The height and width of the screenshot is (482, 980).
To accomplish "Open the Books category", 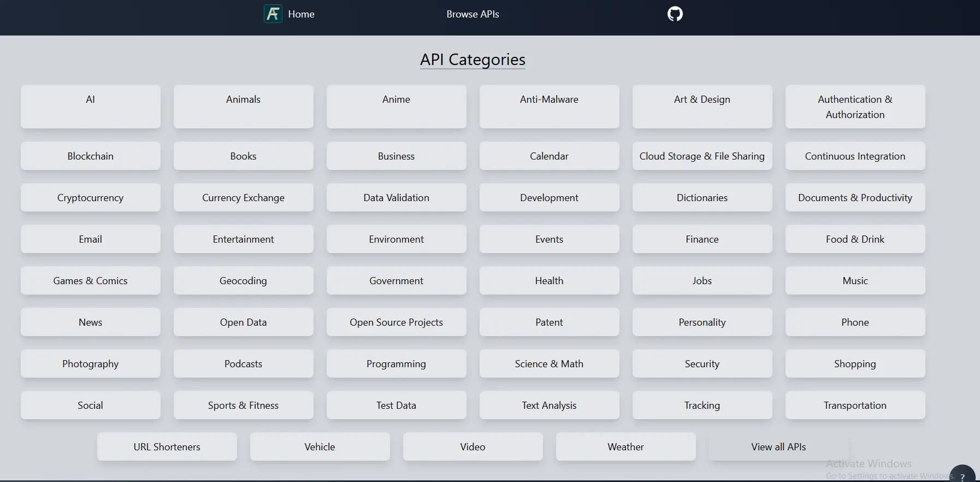I will pyautogui.click(x=244, y=156).
